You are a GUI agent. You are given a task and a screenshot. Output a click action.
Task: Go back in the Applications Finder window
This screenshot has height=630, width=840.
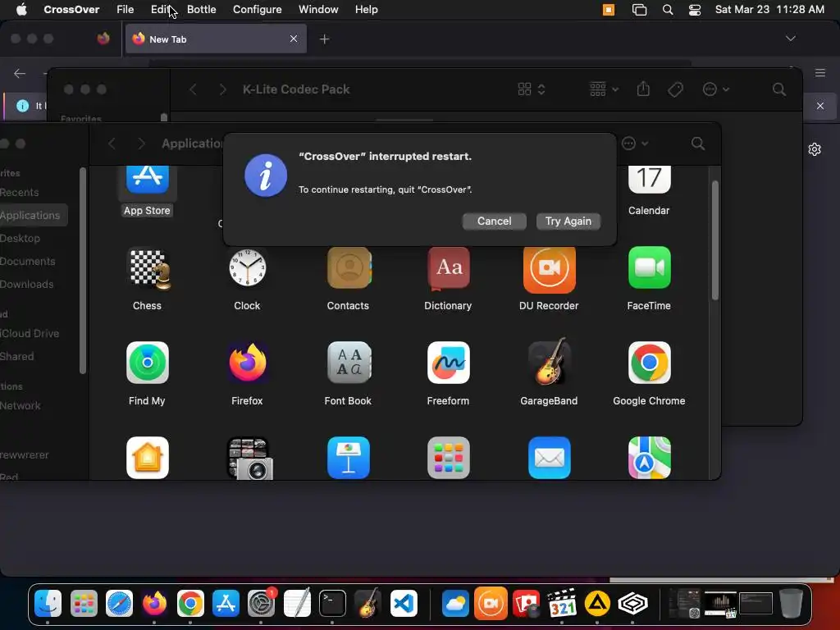point(112,144)
